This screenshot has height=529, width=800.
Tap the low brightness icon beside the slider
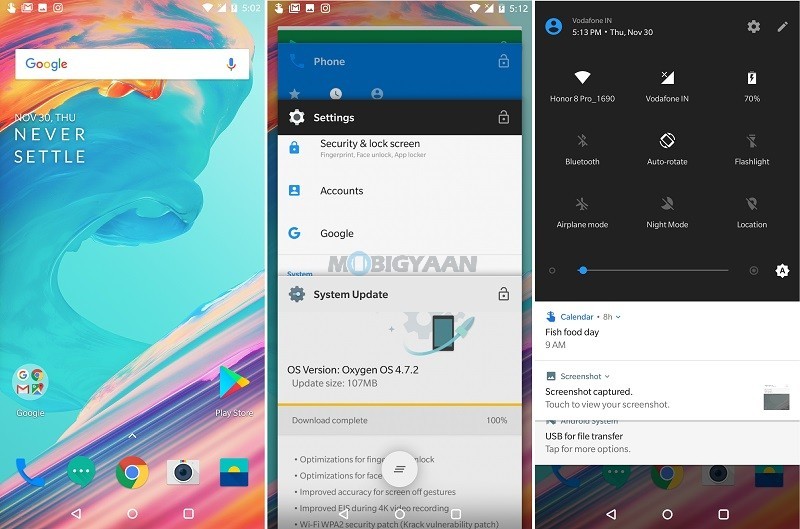[552, 270]
